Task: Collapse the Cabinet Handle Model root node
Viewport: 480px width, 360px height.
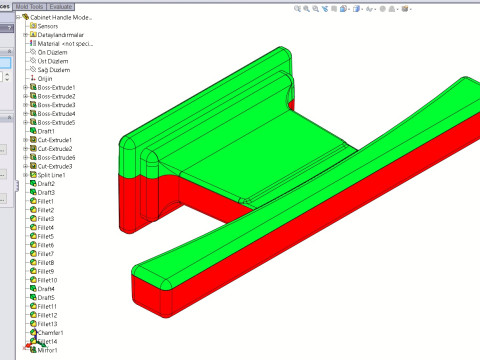Action: point(18,17)
